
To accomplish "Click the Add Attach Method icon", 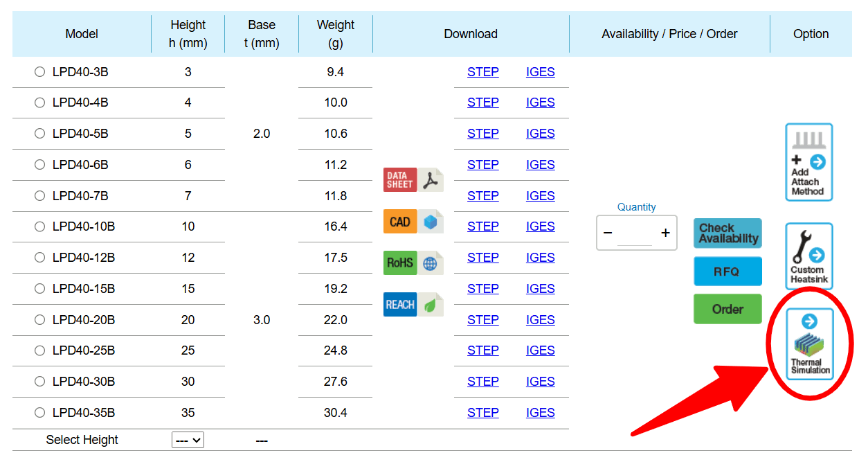I will click(x=808, y=163).
